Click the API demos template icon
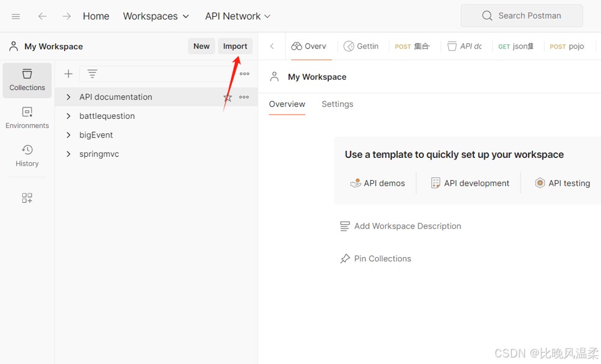This screenshot has width=601, height=364. (x=356, y=183)
